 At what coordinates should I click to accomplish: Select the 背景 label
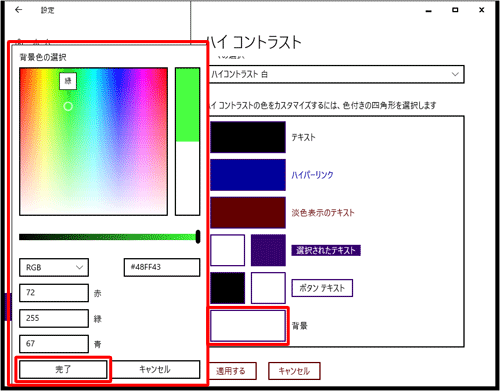pyautogui.click(x=300, y=326)
